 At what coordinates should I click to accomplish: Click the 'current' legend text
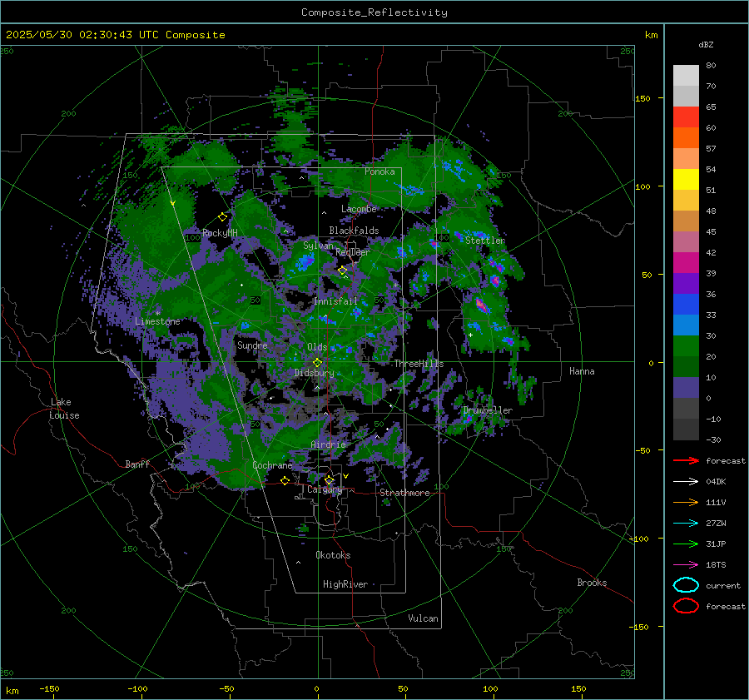(x=723, y=586)
